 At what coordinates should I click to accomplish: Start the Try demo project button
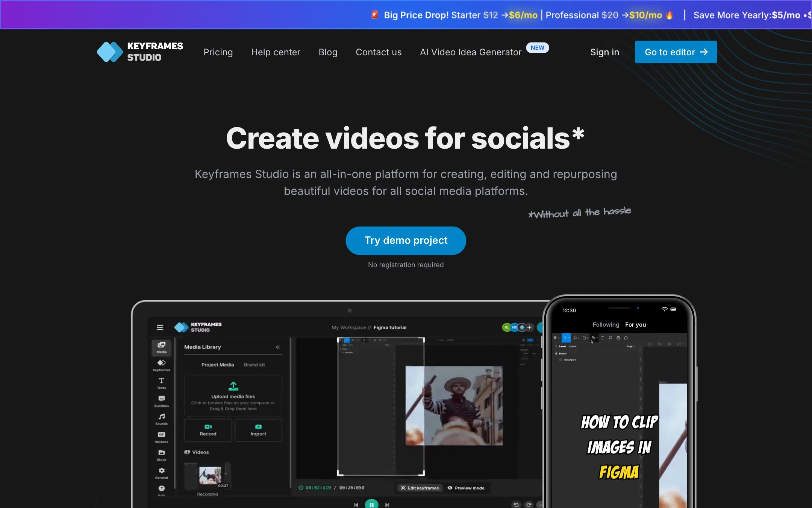point(406,240)
